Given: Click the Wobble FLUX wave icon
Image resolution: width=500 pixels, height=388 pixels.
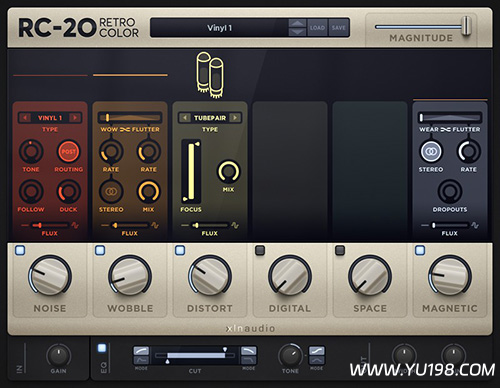Looking at the screenshot, I should click(155, 225).
